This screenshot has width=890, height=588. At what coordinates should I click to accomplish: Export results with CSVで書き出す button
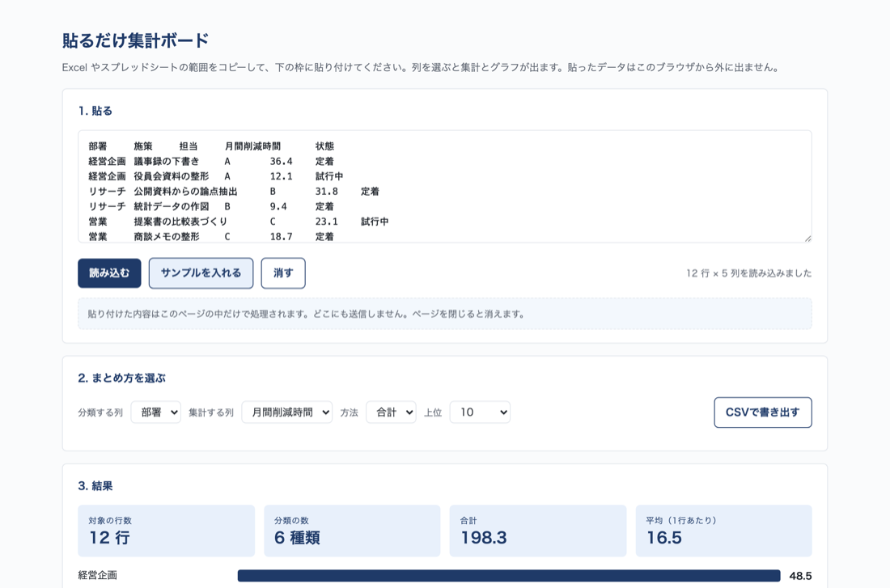(x=762, y=412)
